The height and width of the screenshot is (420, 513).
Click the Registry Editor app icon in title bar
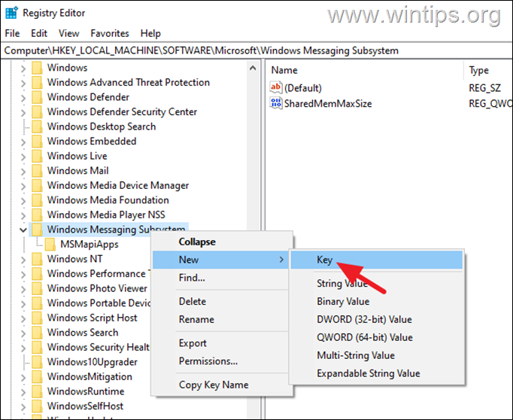tap(12, 13)
